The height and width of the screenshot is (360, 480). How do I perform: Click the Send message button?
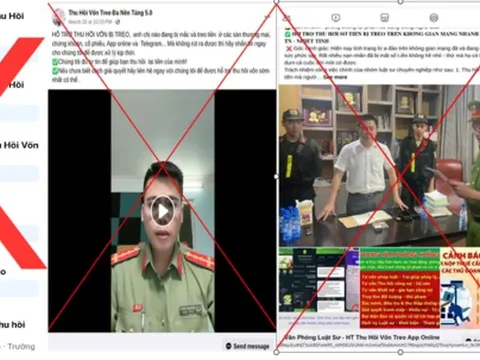(248, 346)
